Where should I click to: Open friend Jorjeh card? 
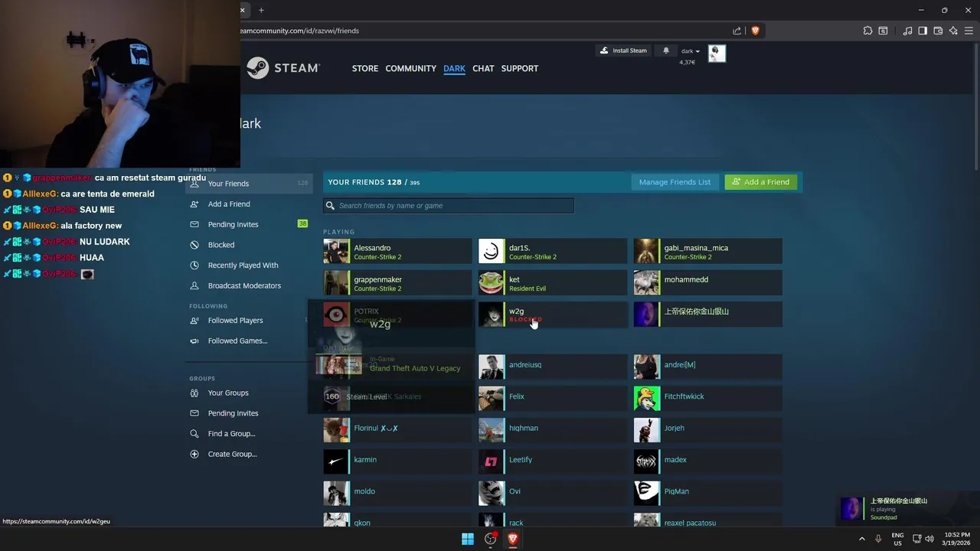708,430
